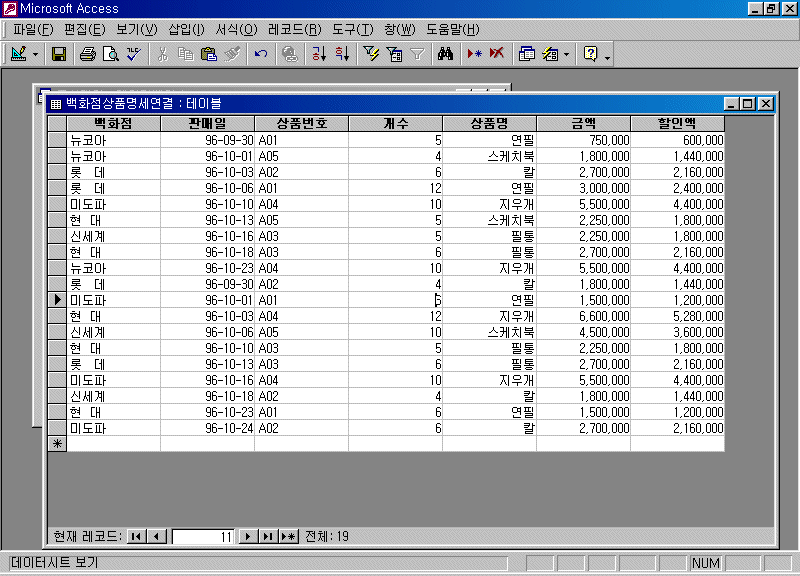Select the row selector for 96-10-24 record

(x=57, y=428)
